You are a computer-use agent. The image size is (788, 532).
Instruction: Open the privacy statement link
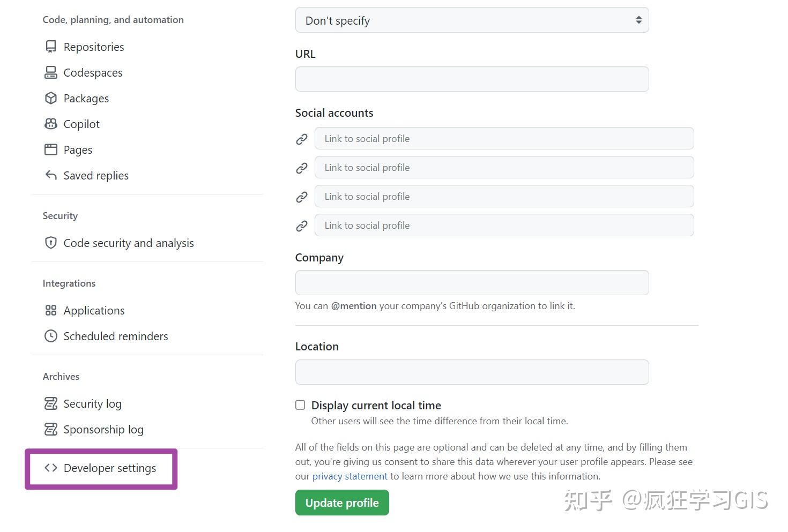tap(350, 476)
